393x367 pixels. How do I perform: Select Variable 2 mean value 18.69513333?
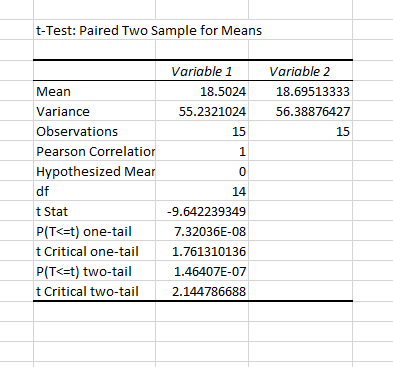300,91
